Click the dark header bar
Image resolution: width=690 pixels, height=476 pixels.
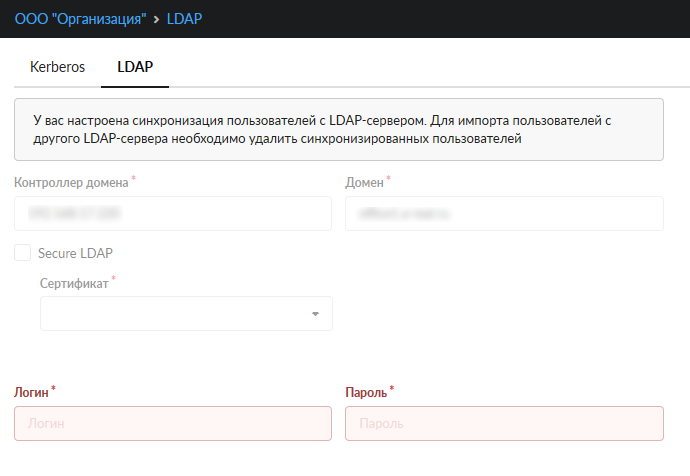pyautogui.click(x=450, y=19)
